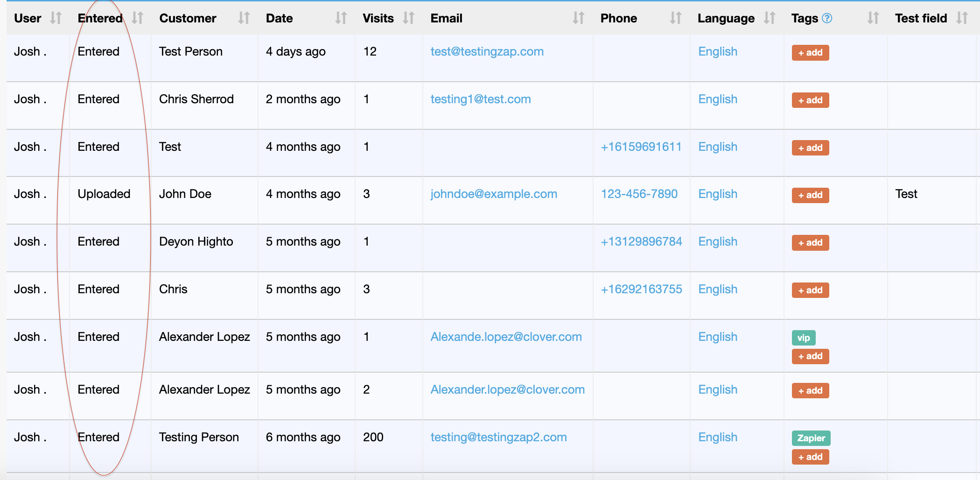Sort table by the User column icon
This screenshot has height=480, width=980.
[x=56, y=18]
